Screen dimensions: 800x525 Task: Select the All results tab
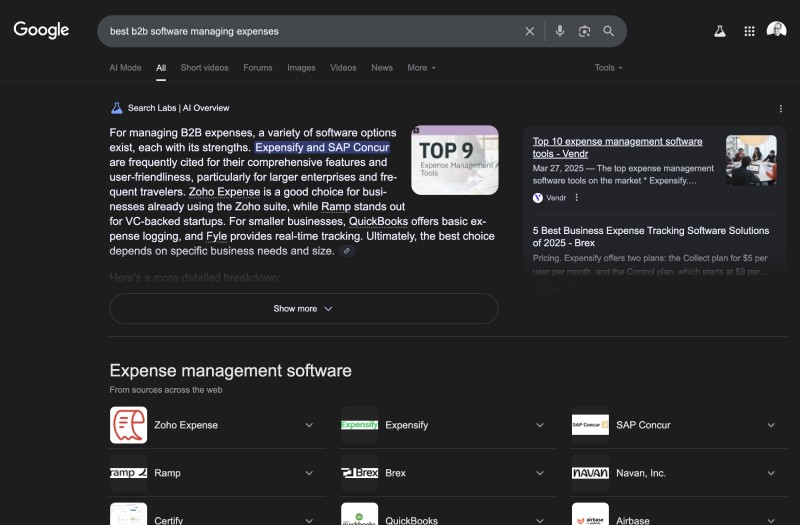(161, 68)
